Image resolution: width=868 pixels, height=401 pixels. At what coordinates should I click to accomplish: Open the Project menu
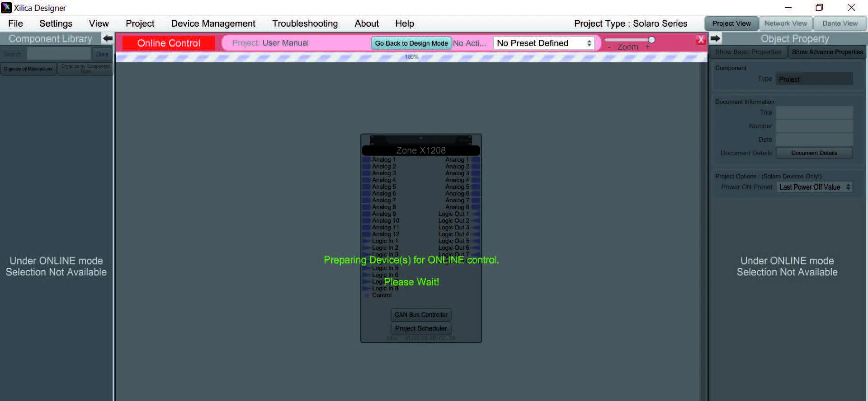click(140, 23)
